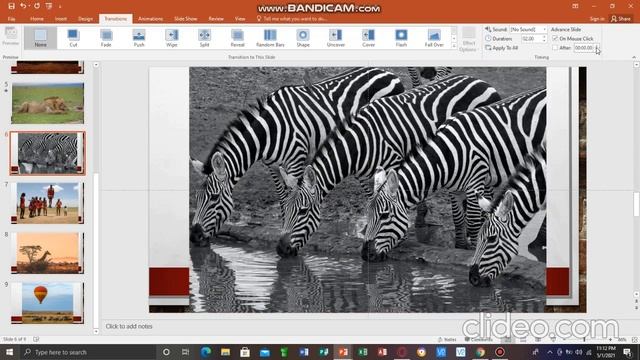
Task: Select slide 9 hot air balloon thumbnail
Action: click(x=47, y=303)
